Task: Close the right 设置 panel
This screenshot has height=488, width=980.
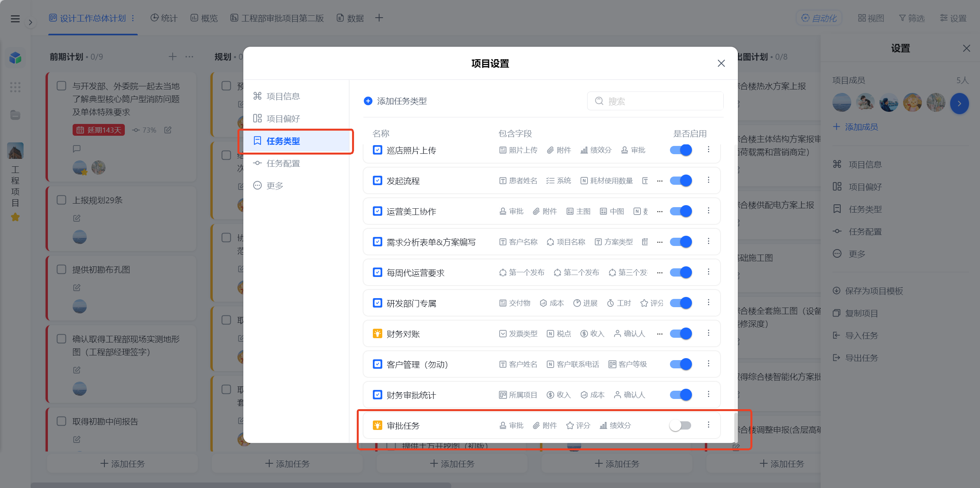Action: click(966, 48)
